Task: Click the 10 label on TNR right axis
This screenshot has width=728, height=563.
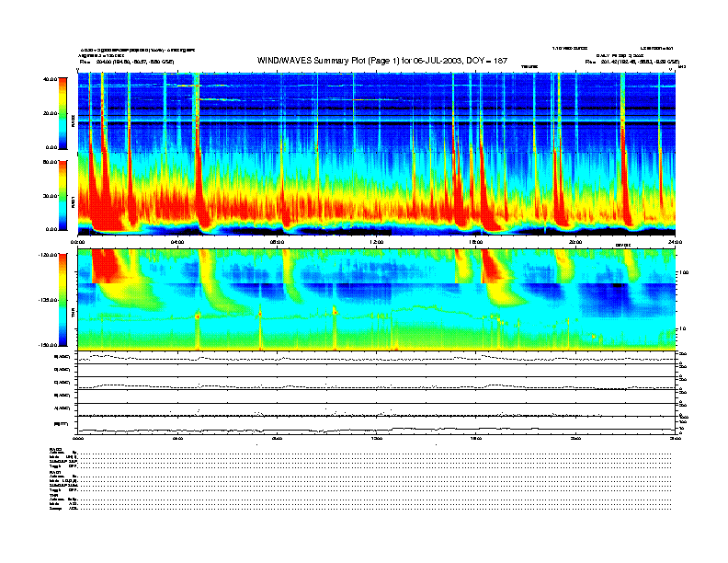Action: point(683,328)
